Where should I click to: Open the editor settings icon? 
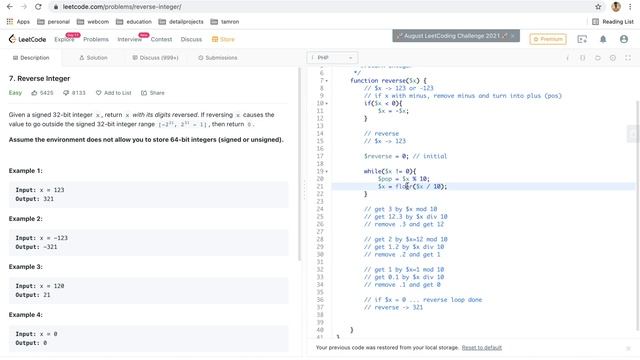613,58
